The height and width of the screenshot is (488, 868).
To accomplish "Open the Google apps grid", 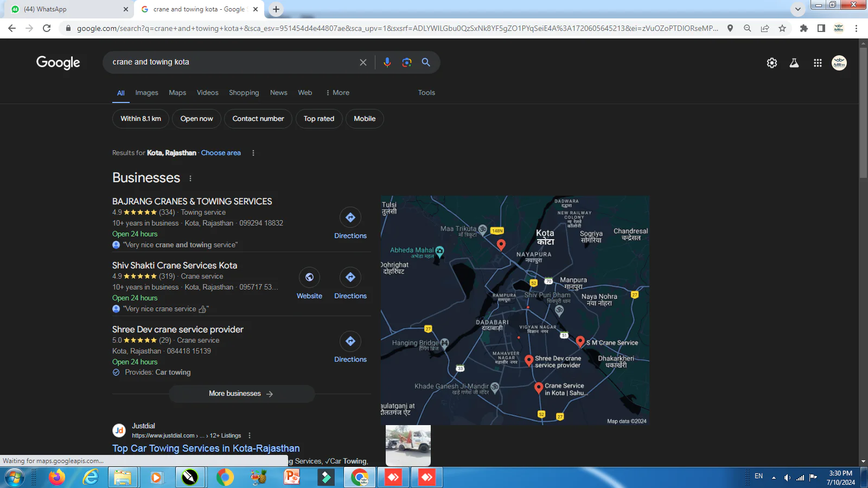I will (818, 63).
